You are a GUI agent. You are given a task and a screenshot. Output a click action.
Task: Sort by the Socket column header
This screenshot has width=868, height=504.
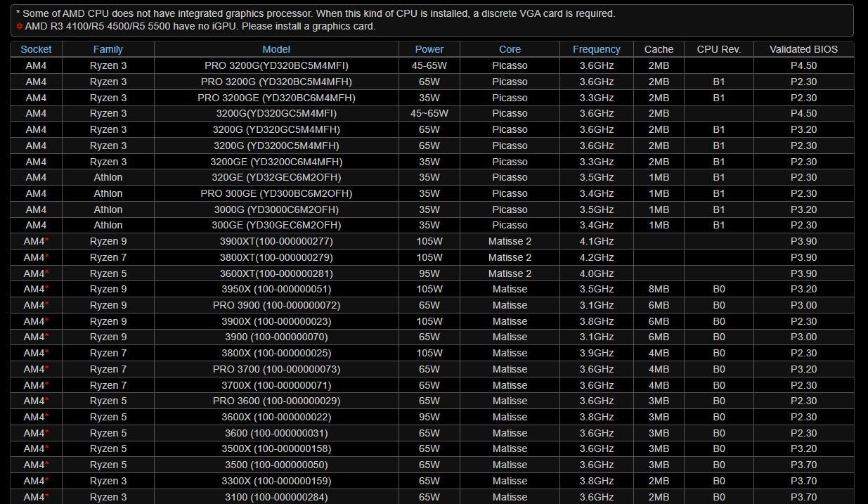[x=36, y=49]
